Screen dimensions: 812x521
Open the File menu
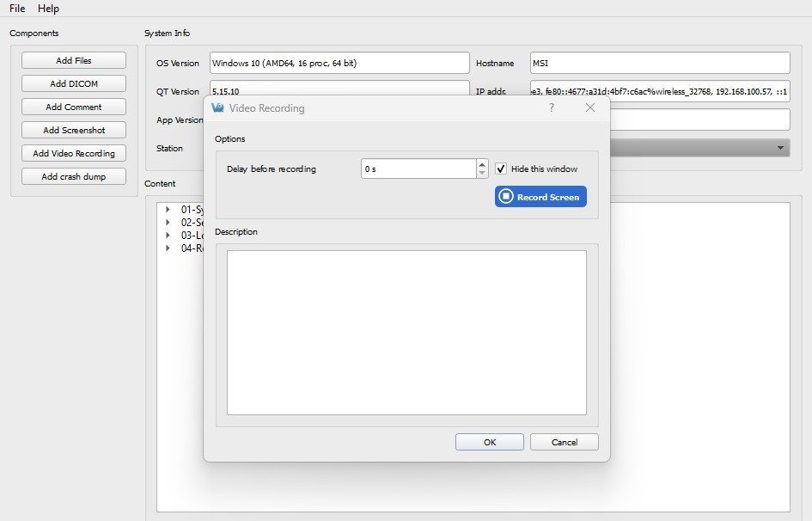click(x=15, y=9)
